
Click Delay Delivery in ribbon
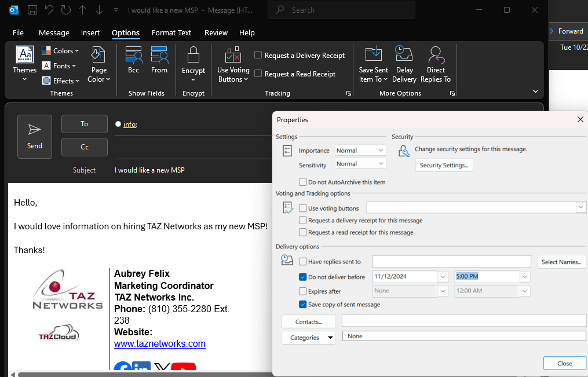pyautogui.click(x=404, y=64)
